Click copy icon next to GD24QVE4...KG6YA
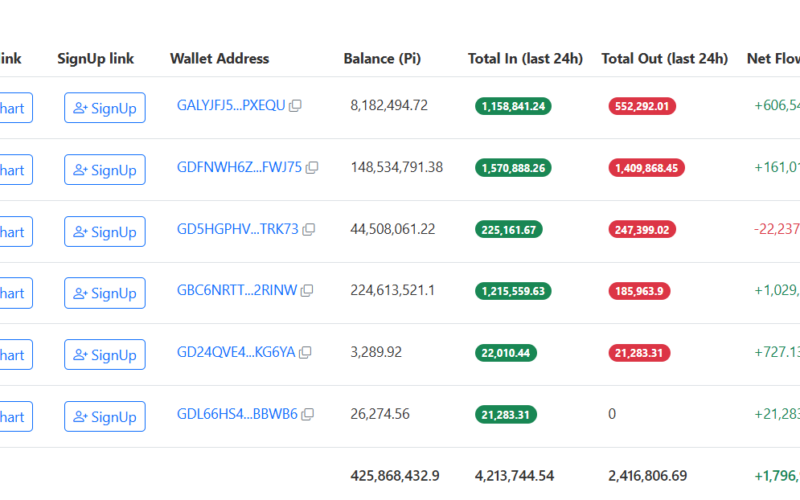The width and height of the screenshot is (800, 500). click(x=306, y=353)
